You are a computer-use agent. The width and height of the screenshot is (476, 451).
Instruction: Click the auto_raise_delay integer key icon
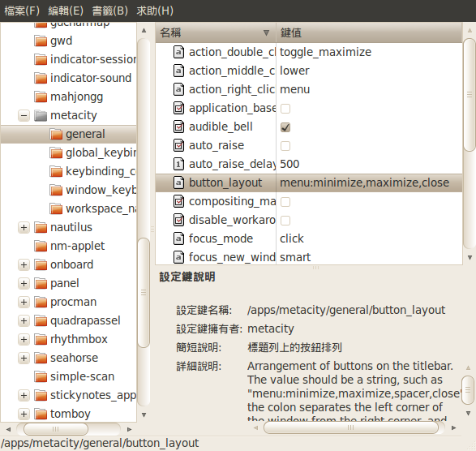178,165
